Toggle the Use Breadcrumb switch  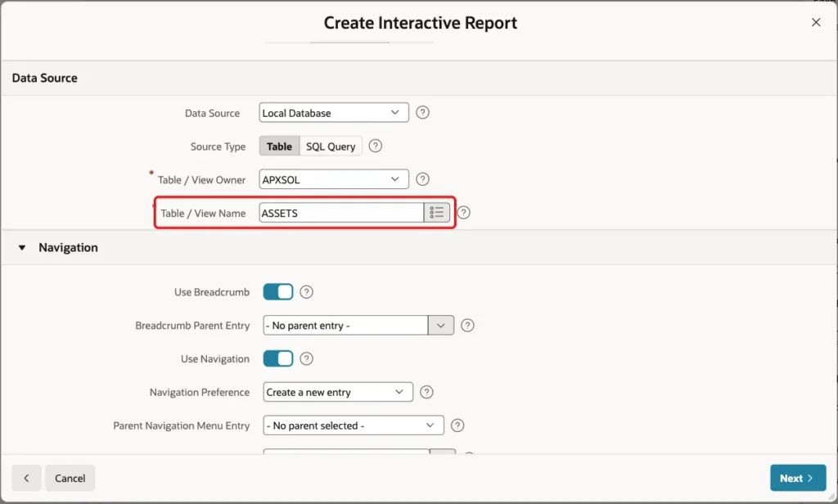point(278,292)
